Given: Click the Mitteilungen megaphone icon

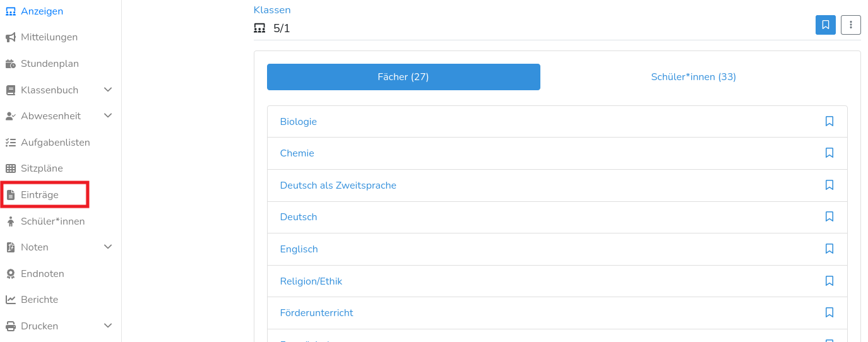Looking at the screenshot, I should click(x=11, y=37).
